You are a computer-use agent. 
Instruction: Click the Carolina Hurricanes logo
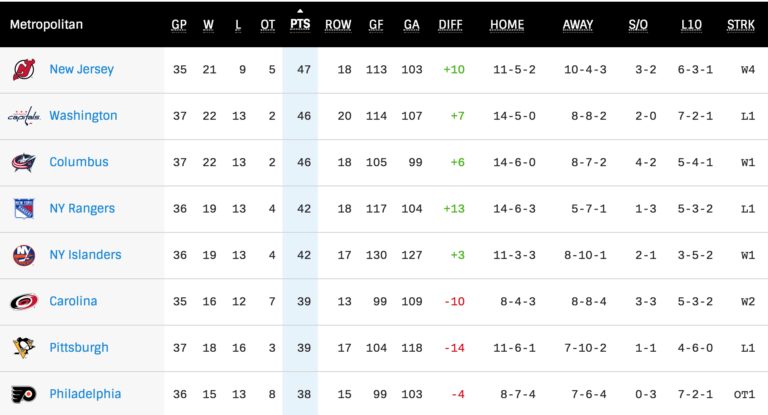pos(24,301)
